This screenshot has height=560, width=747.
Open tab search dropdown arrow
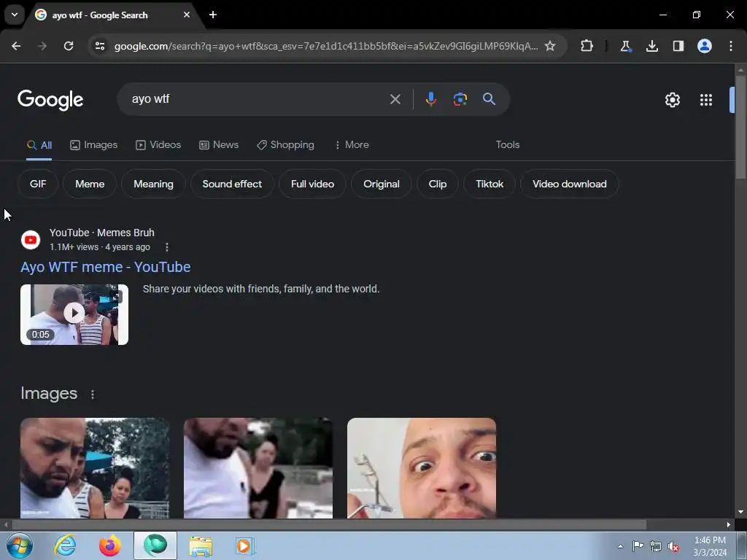click(15, 15)
